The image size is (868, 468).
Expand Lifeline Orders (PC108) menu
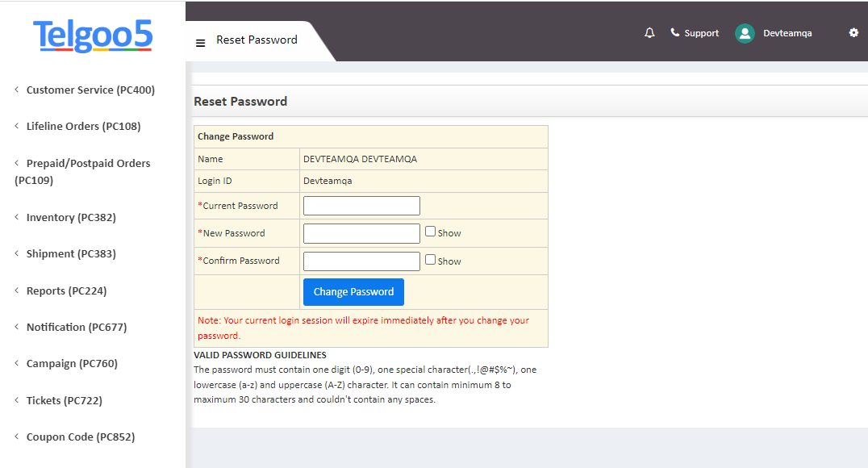click(x=83, y=127)
